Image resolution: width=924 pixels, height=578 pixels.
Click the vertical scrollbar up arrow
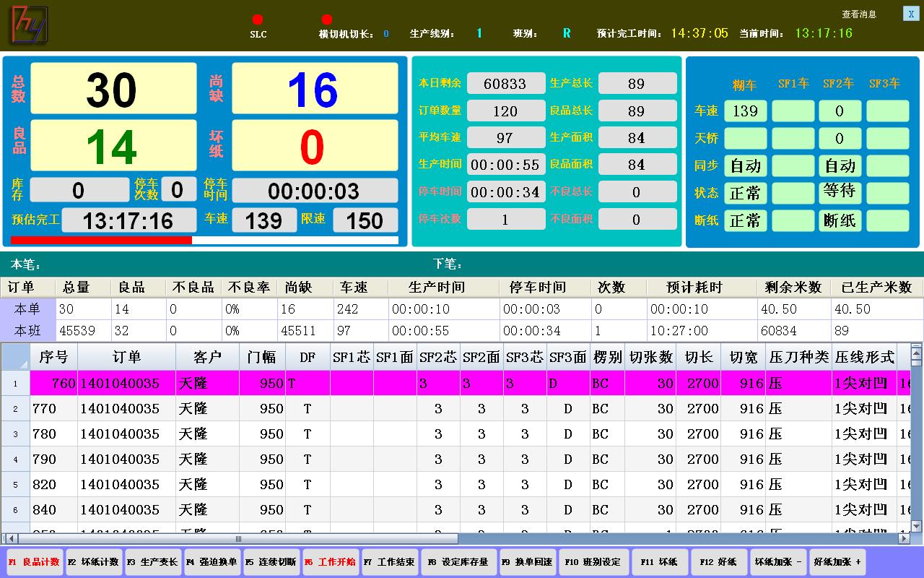point(916,351)
